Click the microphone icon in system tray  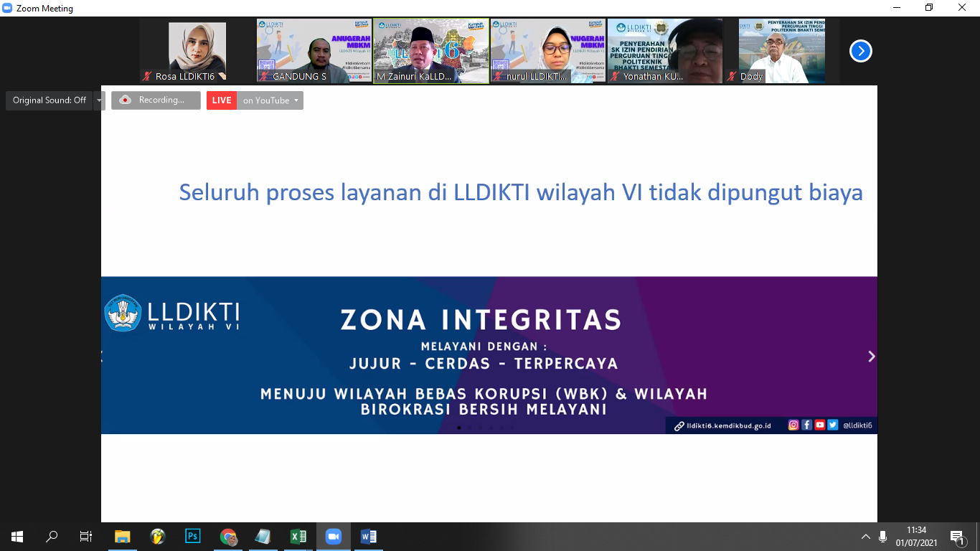882,537
